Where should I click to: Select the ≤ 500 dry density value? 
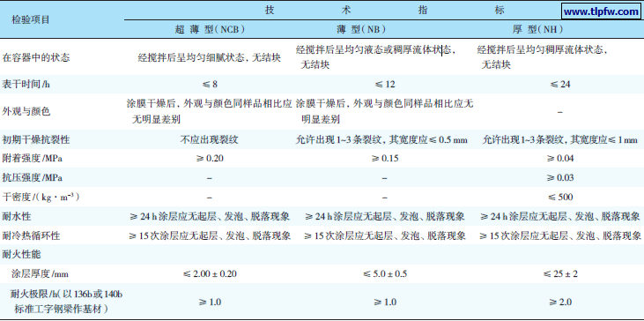pos(559,197)
